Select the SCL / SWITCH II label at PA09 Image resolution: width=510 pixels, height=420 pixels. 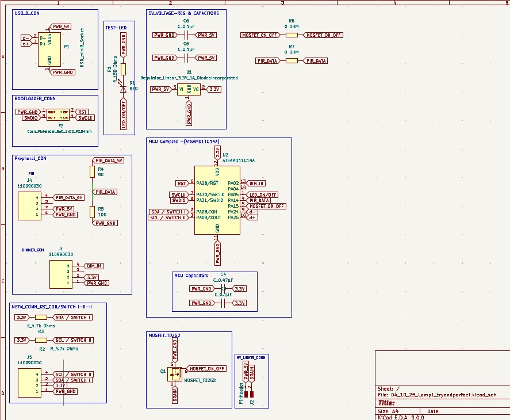tap(168, 217)
